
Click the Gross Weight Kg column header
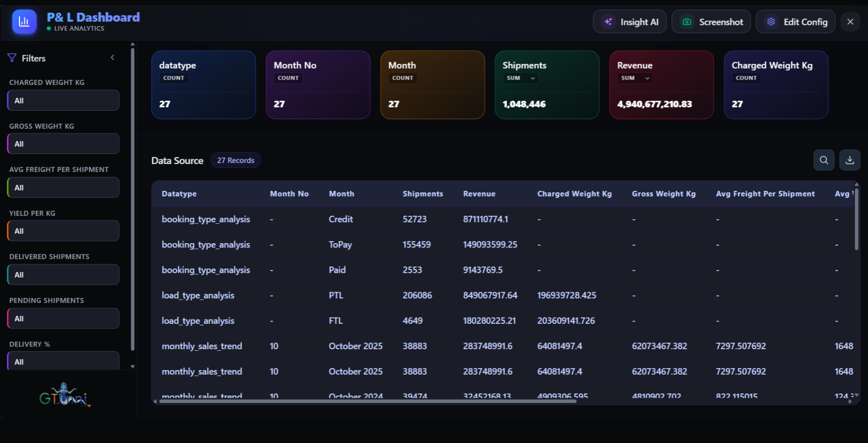[x=664, y=194]
